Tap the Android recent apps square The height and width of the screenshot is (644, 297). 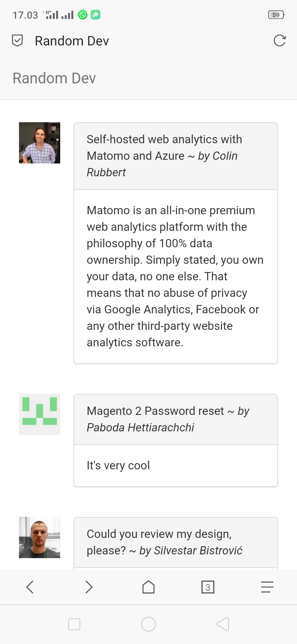pyautogui.click(x=74, y=624)
